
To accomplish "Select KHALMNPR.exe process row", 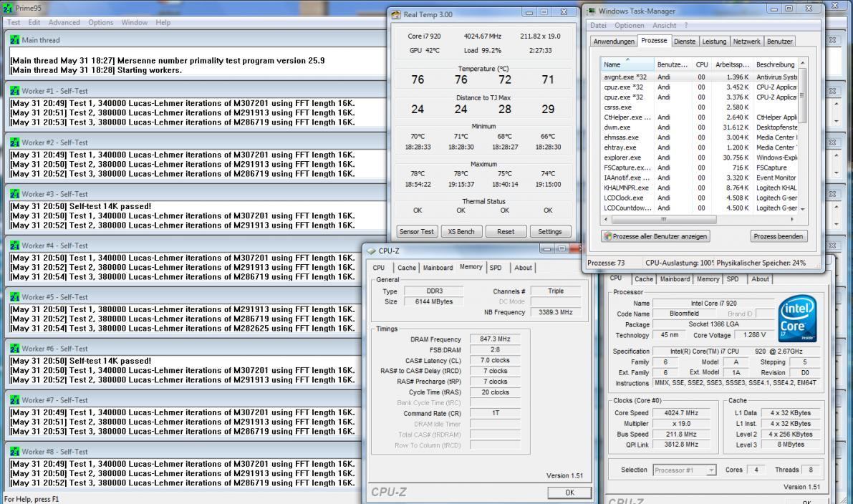I will pos(699,188).
